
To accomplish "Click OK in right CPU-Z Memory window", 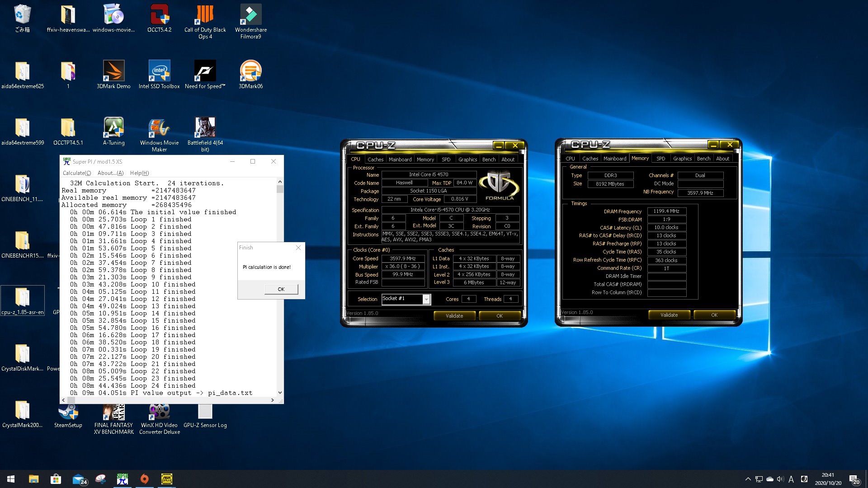I will (714, 315).
